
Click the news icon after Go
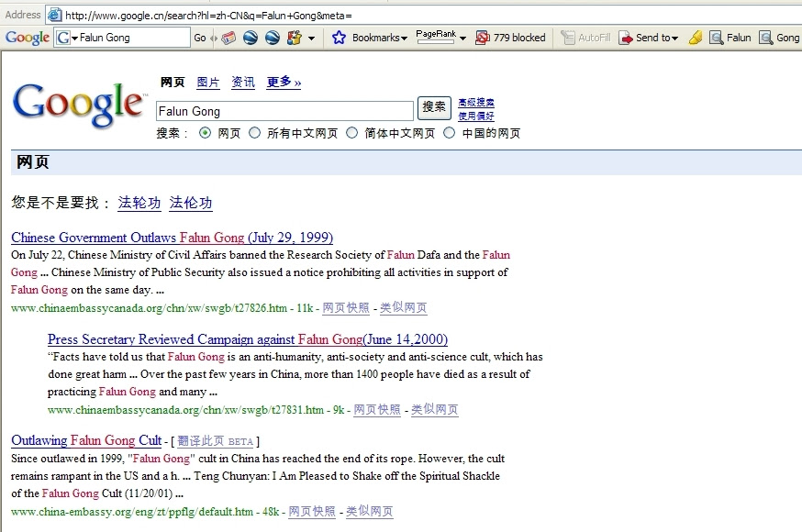pos(228,38)
